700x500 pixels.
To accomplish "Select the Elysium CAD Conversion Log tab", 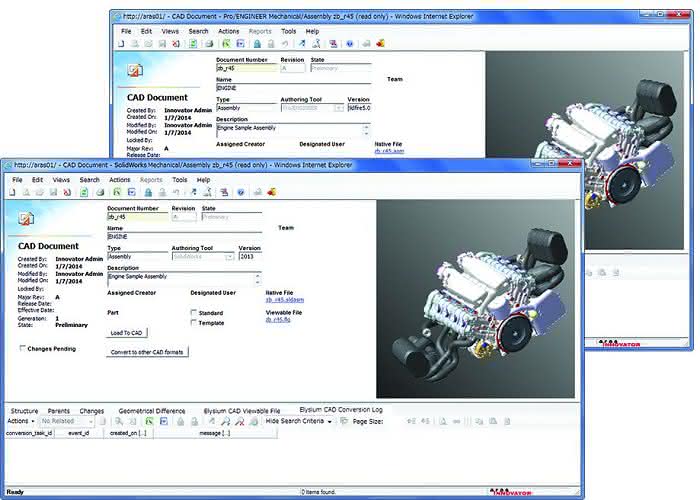I will point(341,409).
